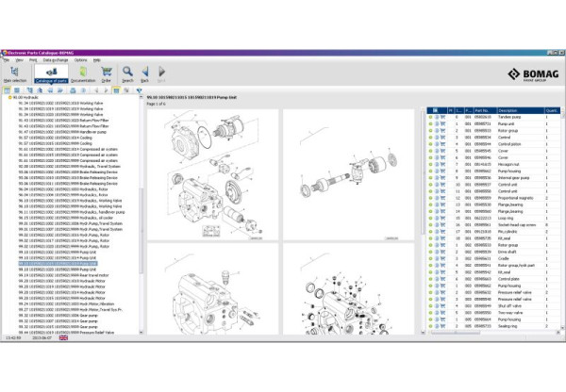Toggle green marker for Pump unit row
Image resolution: width=566 pixels, height=392 pixels.
[x=430, y=123]
